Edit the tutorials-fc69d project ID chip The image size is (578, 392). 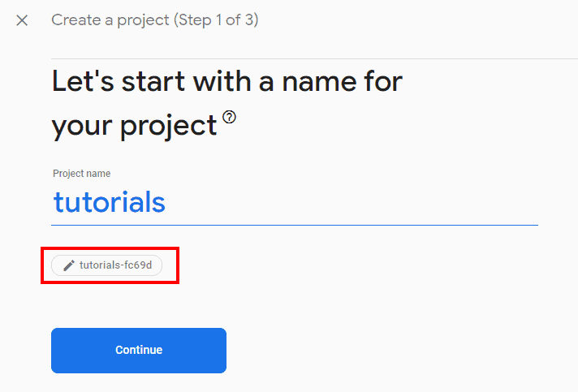click(x=107, y=265)
